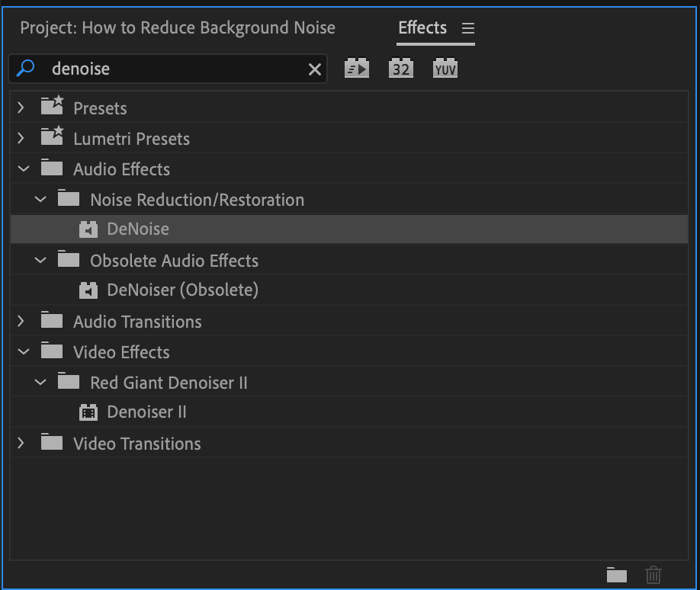Create a new custom bin

click(616, 575)
